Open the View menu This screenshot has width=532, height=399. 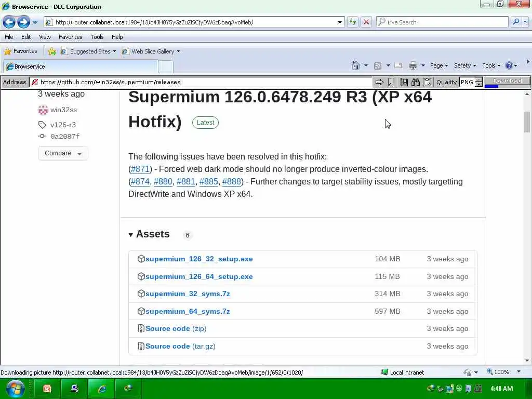pyautogui.click(x=45, y=37)
